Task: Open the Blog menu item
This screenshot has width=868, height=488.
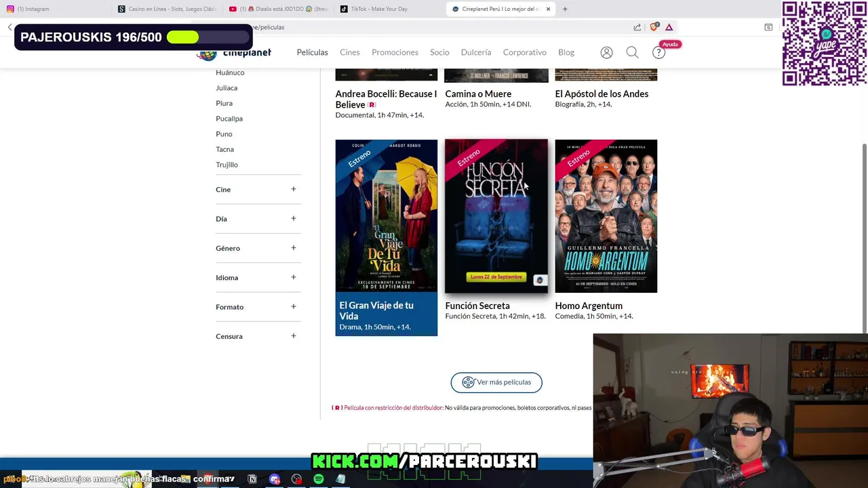Action: pyautogui.click(x=566, y=52)
